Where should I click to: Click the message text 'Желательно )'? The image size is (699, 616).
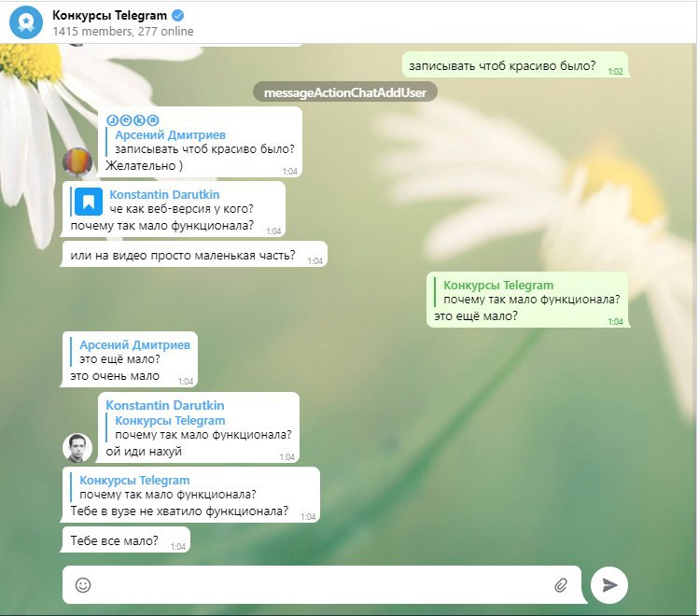[x=144, y=166]
